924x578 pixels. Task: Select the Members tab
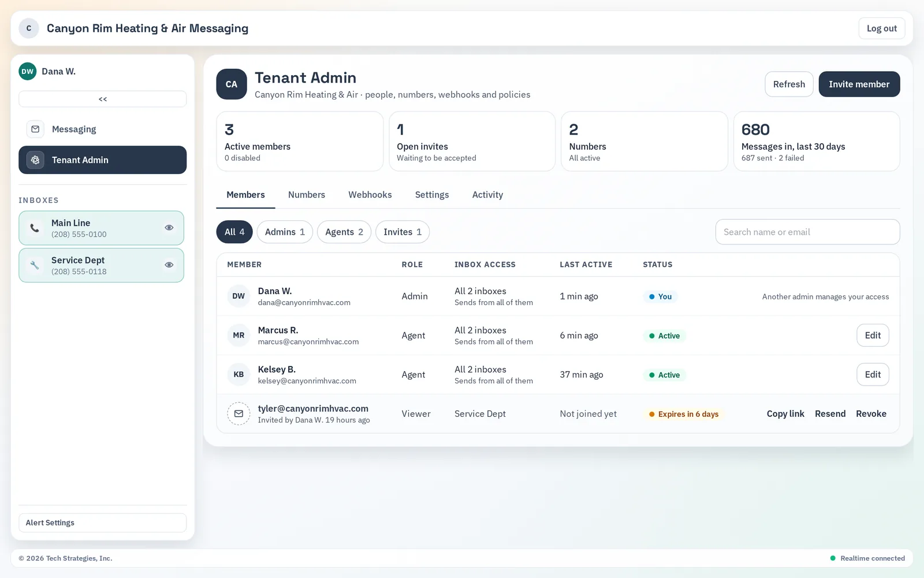click(x=245, y=195)
